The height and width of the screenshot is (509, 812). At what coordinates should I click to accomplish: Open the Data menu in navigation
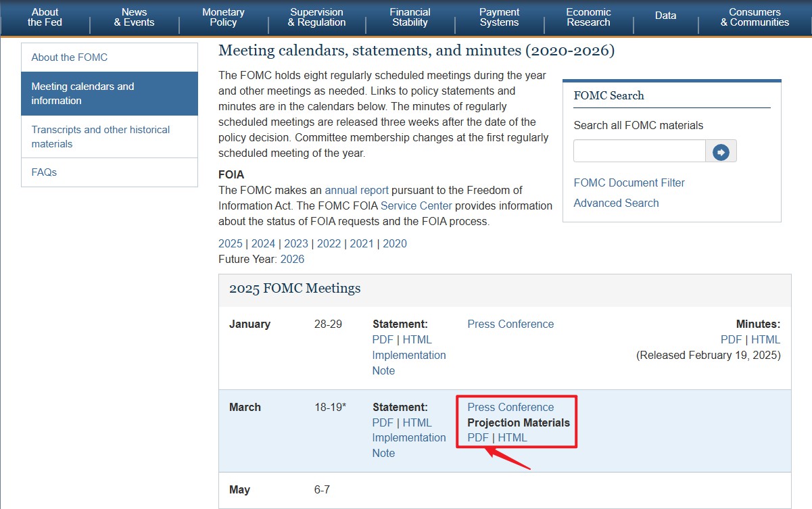[665, 16]
